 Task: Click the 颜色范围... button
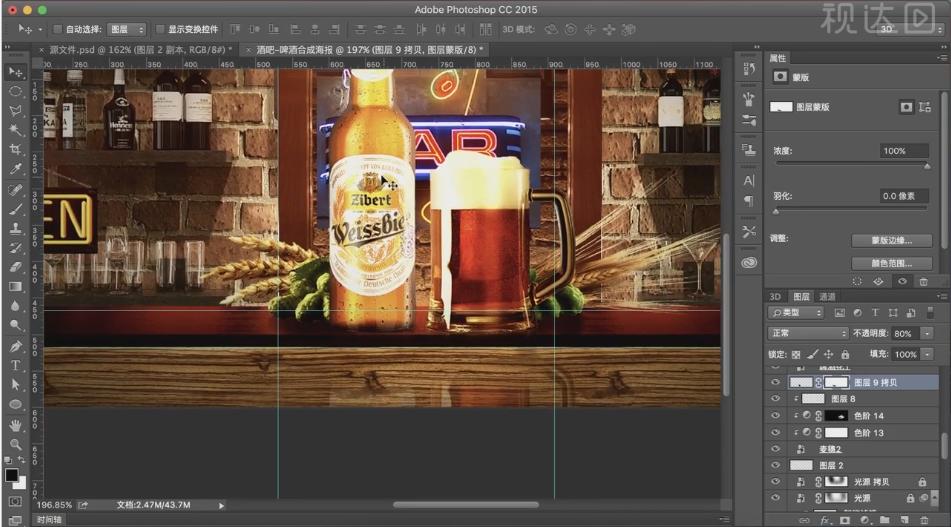[892, 263]
